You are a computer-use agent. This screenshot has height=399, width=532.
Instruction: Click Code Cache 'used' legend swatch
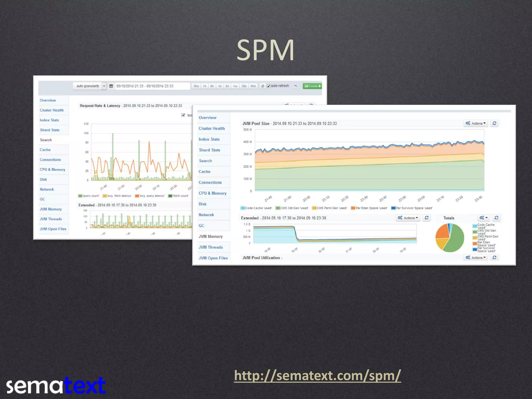243,208
